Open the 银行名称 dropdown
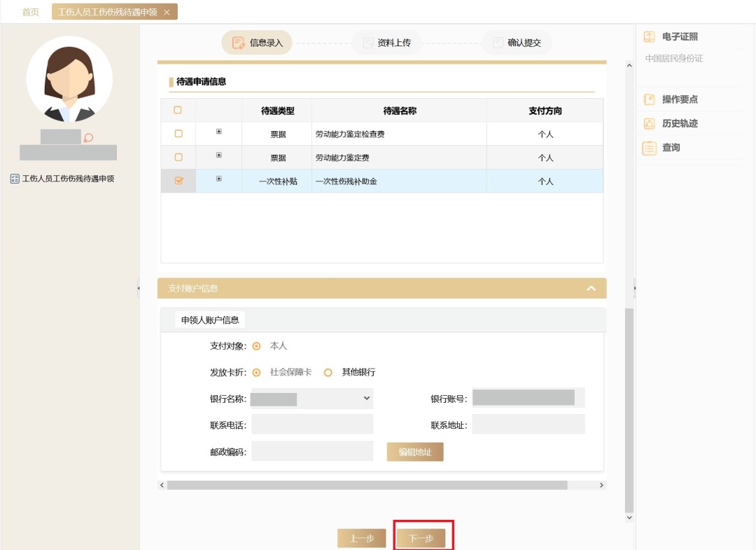Screen dimensions: 756x550 [312, 399]
